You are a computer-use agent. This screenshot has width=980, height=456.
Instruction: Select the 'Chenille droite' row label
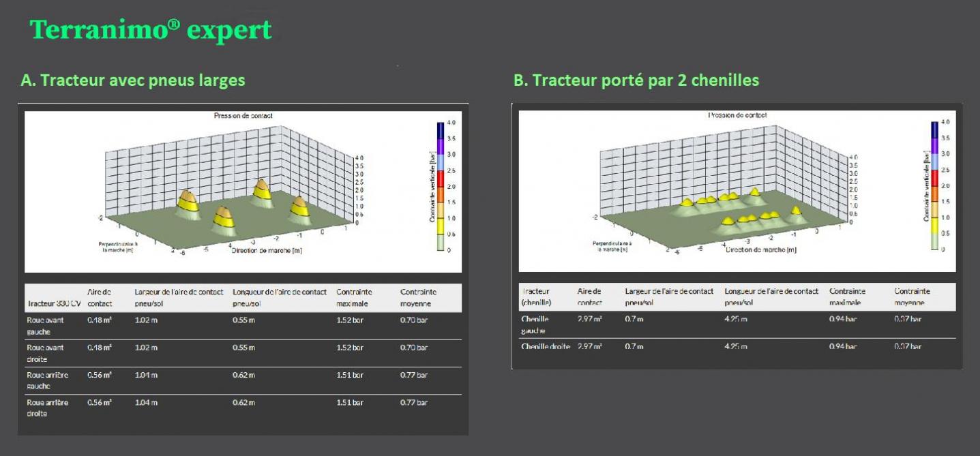[x=546, y=346]
